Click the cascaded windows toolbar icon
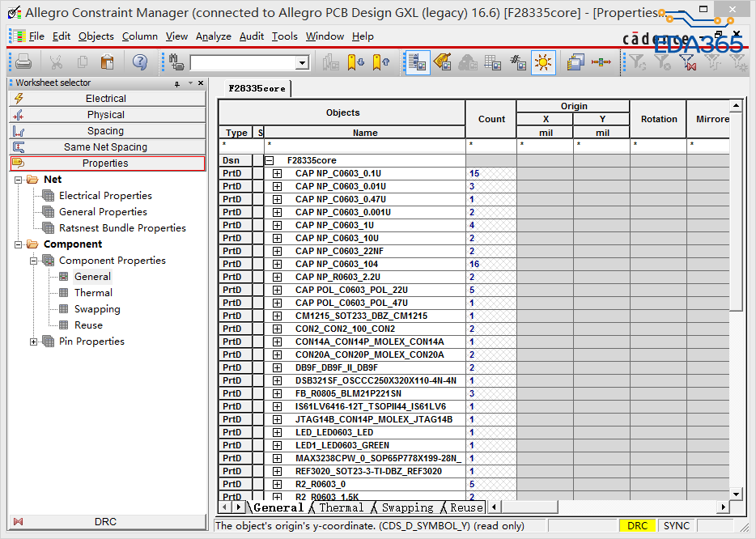This screenshot has height=539, width=756. (x=575, y=62)
